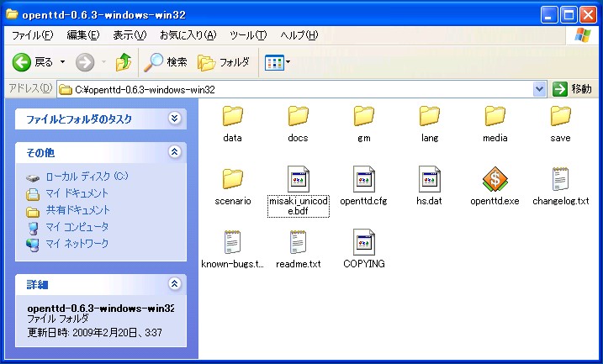Open the ファイル(F) menu
This screenshot has width=603, height=364.
[33, 34]
